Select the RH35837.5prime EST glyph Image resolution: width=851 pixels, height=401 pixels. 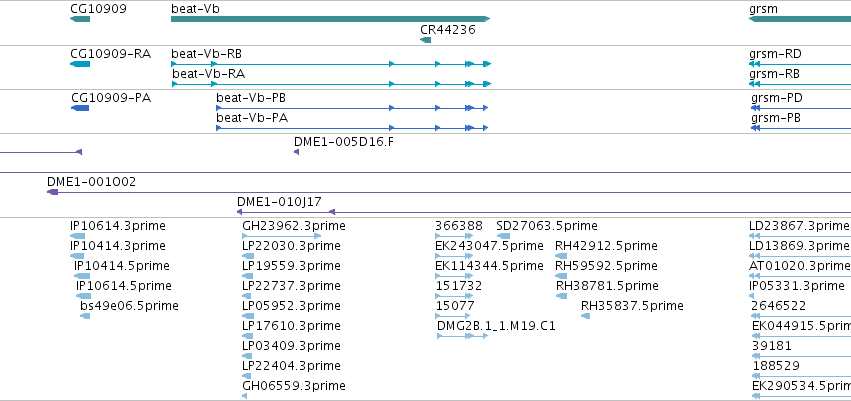click(585, 316)
